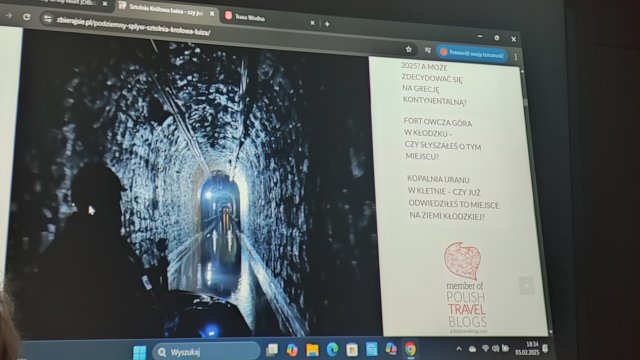Viewport: 640px width, 360px height.
Task: Open the Windows Start menu
Action: point(140,352)
